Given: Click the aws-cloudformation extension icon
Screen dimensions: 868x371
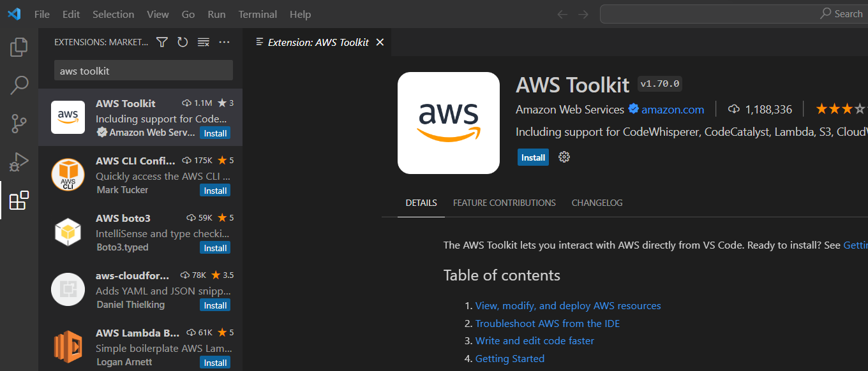Looking at the screenshot, I should 68,289.
